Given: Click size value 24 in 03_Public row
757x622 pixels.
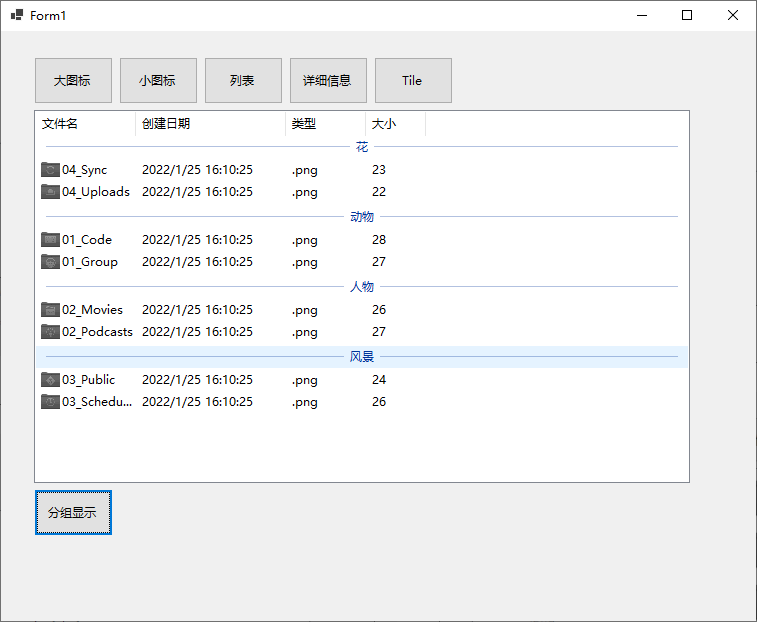Looking at the screenshot, I should (379, 380).
